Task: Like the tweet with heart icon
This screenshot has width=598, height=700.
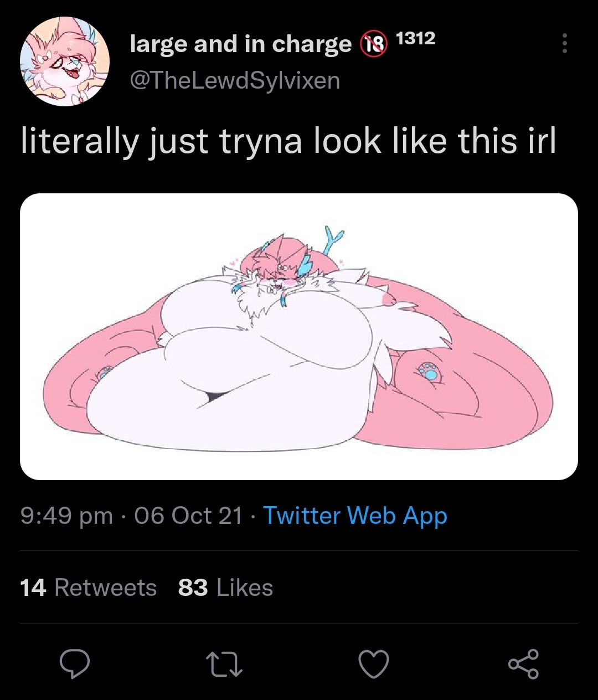Action: [374, 663]
